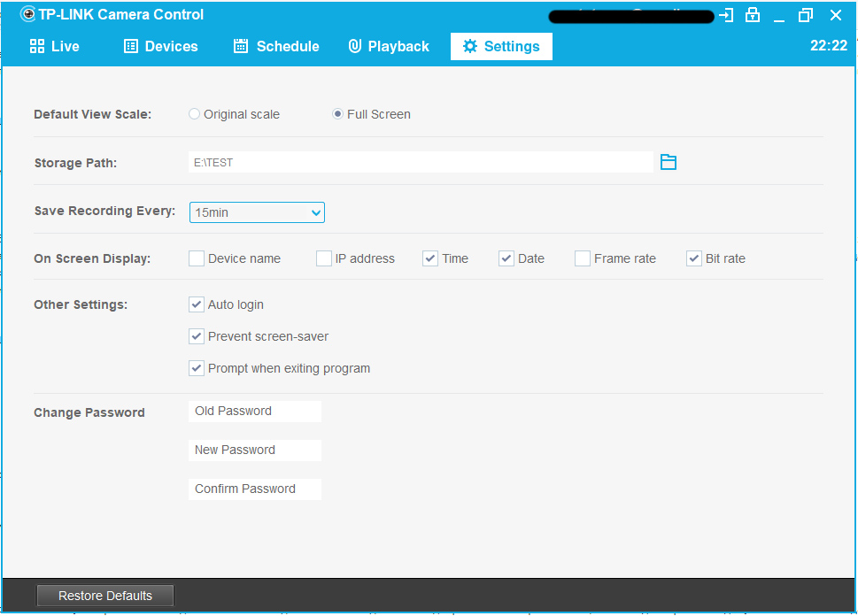Click the storage path browse folder icon

(669, 162)
